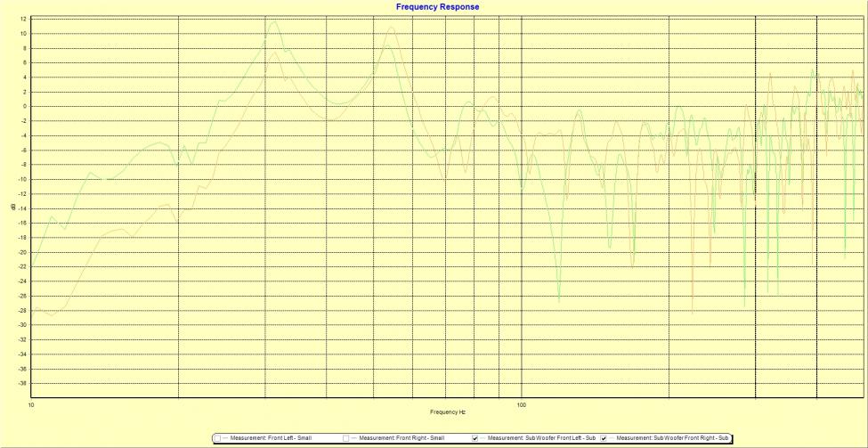The image size is (868, 448).
Task: Click the '-20' dB axis value
Action: (x=22, y=252)
